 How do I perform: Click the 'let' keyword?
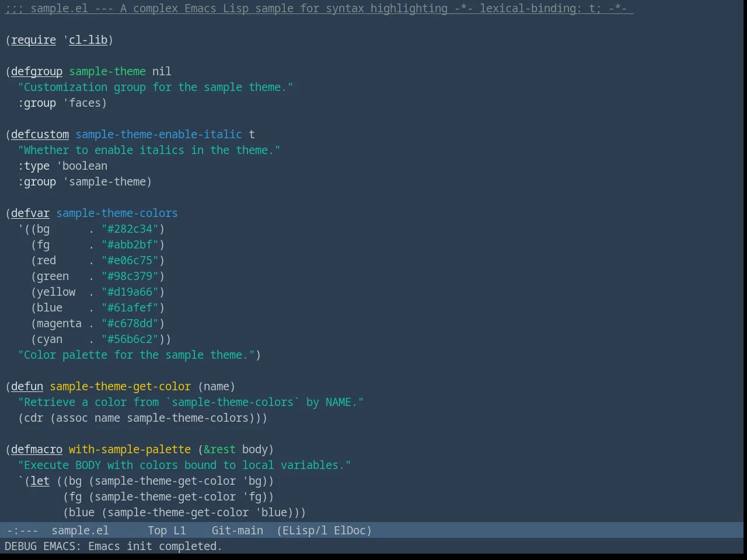(x=40, y=481)
